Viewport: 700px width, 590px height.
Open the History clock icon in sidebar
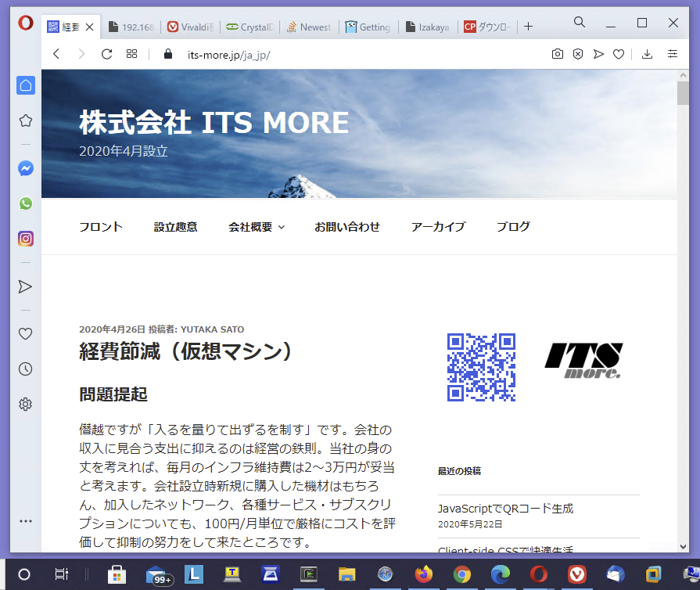(x=26, y=369)
